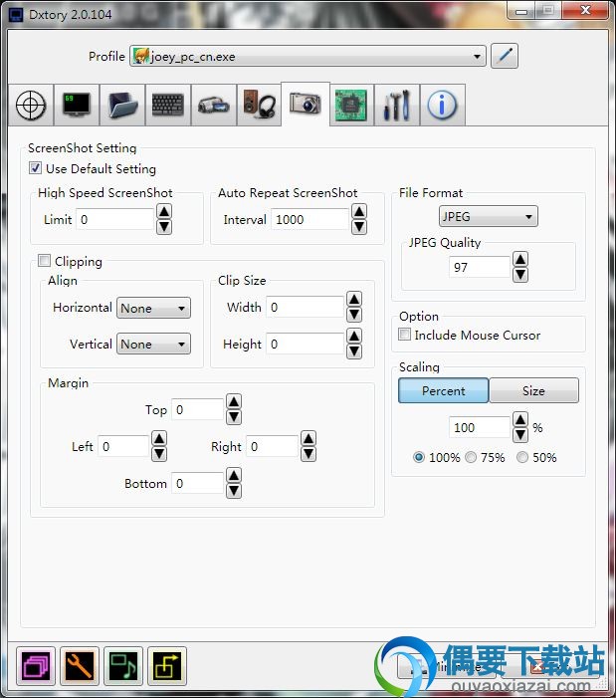Viewport: 616px width, 698px height.
Task: Open the folder settings tab
Action: 122,106
